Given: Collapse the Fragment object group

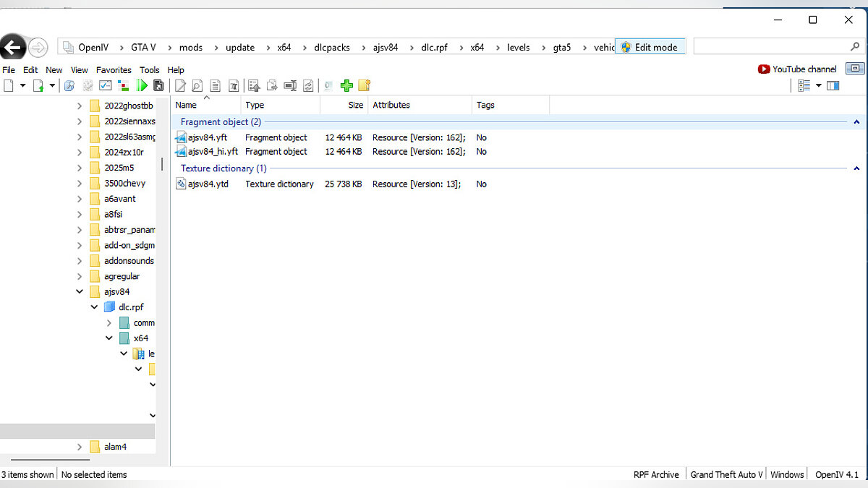Looking at the screenshot, I should click(857, 122).
